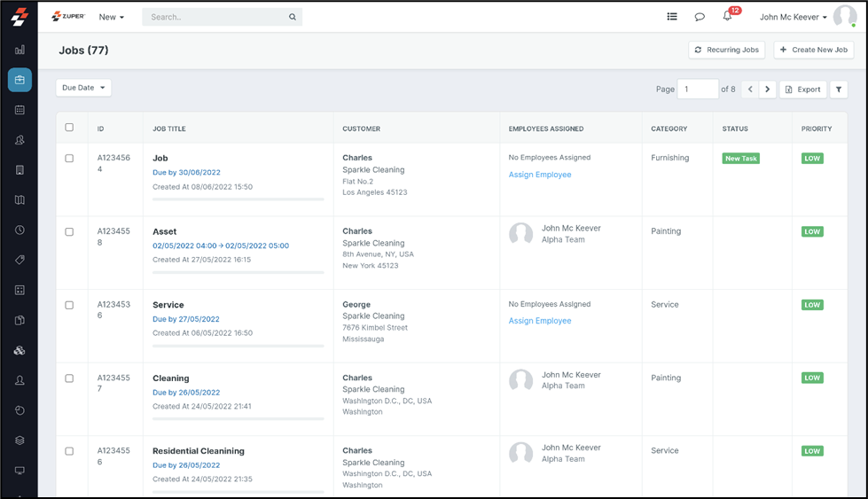Image resolution: width=868 pixels, height=499 pixels.
Task: Open calendar icon in left sidebar
Action: [x=20, y=110]
